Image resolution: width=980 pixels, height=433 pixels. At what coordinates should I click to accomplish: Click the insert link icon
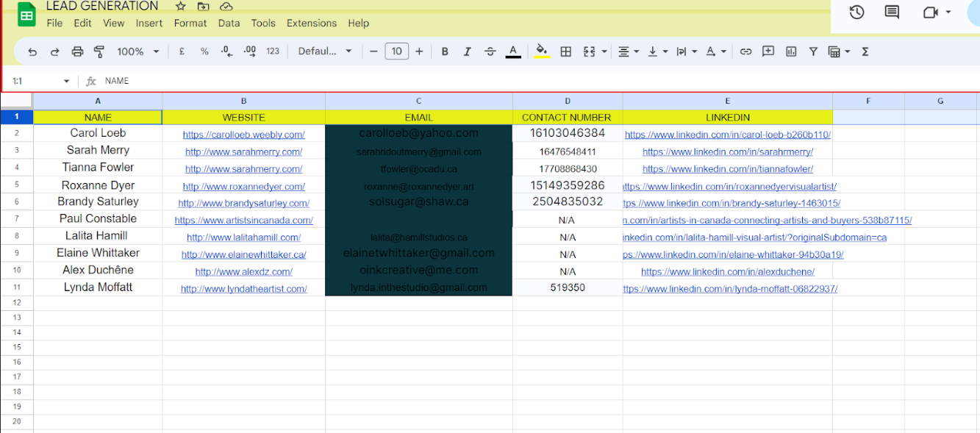coord(745,51)
